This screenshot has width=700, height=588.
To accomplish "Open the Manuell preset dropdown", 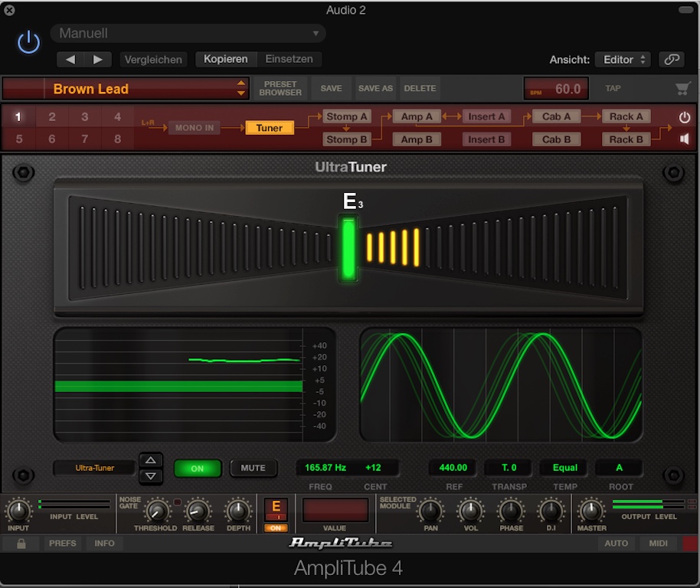I will click(x=188, y=34).
